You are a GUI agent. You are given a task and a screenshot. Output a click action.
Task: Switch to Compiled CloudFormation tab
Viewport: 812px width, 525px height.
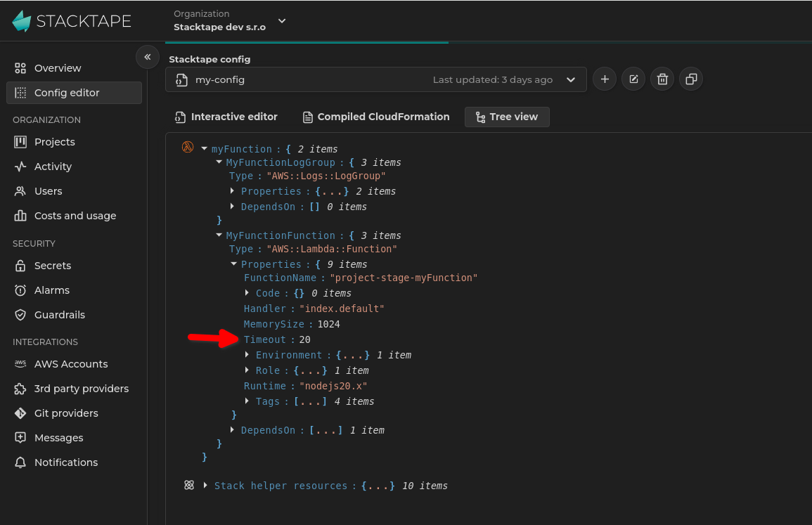pyautogui.click(x=376, y=117)
